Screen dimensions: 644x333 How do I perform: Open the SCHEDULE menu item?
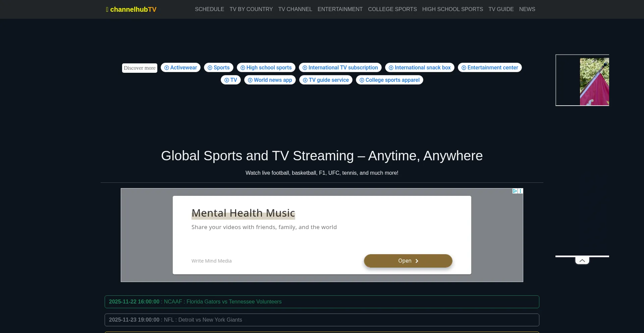point(209,9)
